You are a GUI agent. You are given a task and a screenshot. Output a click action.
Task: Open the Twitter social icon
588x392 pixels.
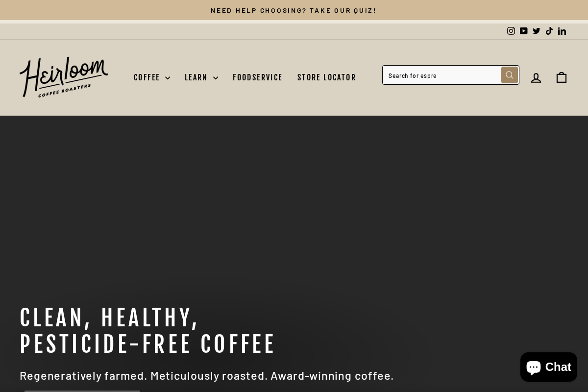tap(537, 31)
